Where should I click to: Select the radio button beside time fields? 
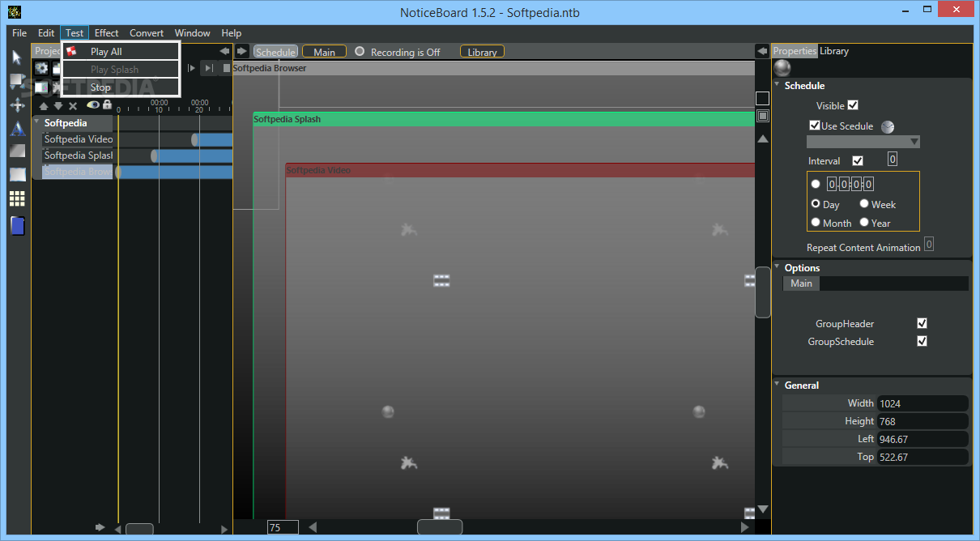[816, 184]
